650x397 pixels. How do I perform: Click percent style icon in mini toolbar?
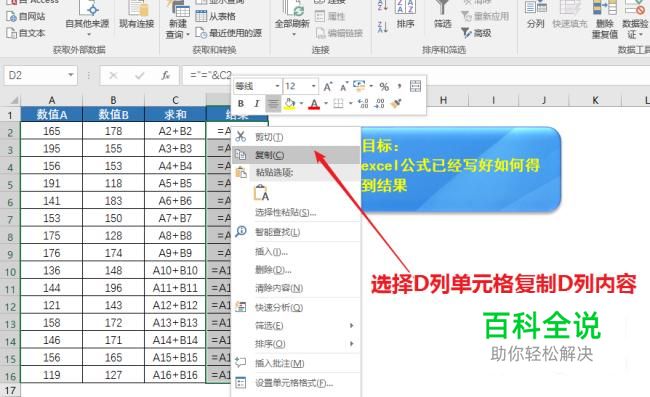tap(384, 86)
